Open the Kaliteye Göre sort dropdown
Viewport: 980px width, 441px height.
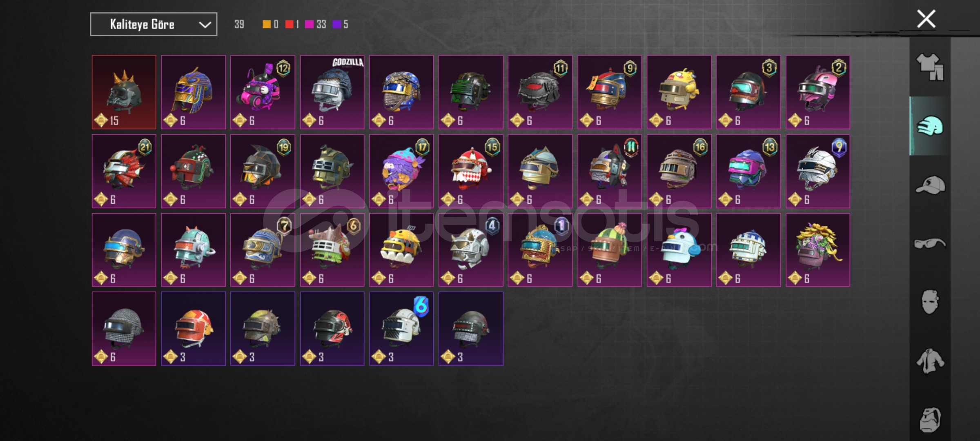[x=154, y=24]
